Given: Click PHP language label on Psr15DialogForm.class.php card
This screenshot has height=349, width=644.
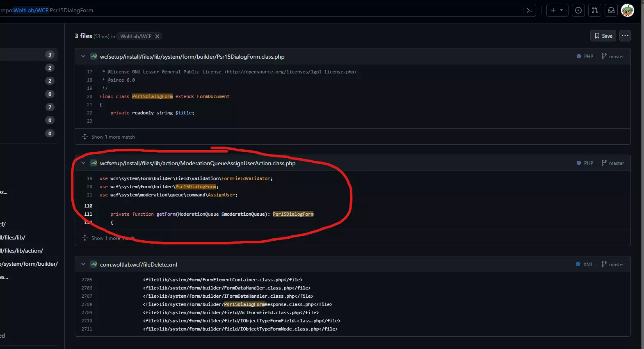Looking at the screenshot, I should 589,57.
